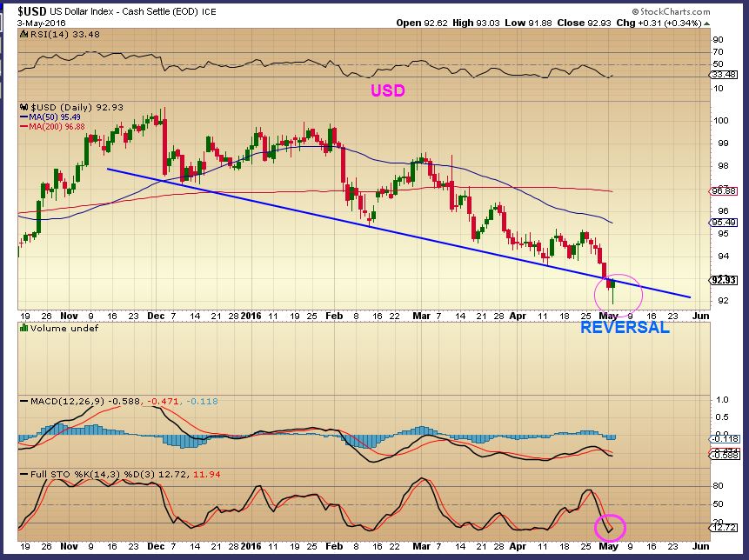749x560 pixels.
Task: Click the 'US Dollar Index - Cash Settle (EOD)' title
Action: [x=124, y=11]
